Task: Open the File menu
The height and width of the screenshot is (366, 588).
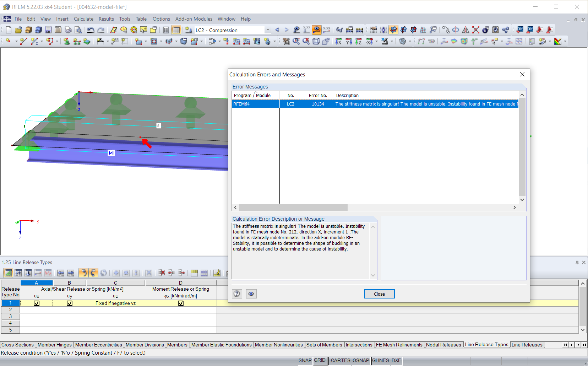Action: coord(18,19)
